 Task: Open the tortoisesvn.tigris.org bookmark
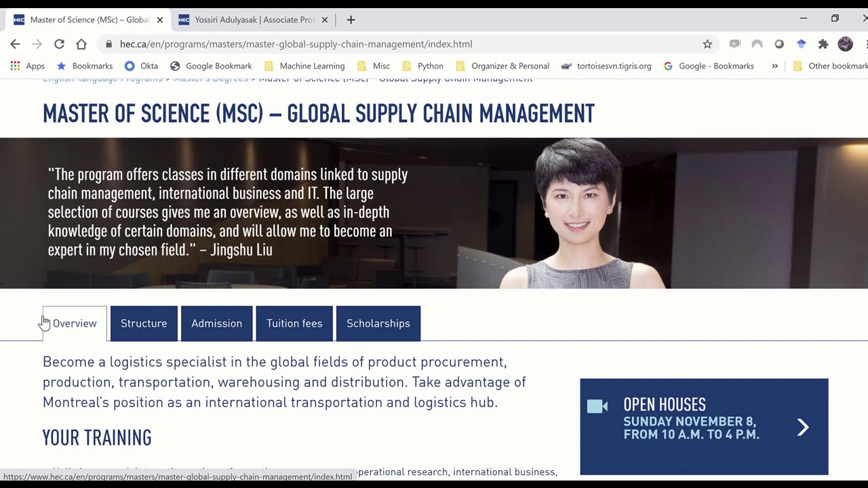click(x=606, y=66)
